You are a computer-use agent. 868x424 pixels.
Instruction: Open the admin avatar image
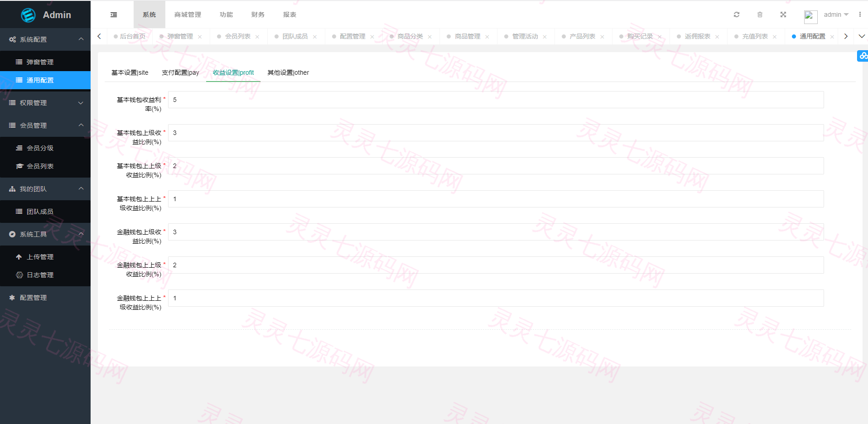(810, 17)
